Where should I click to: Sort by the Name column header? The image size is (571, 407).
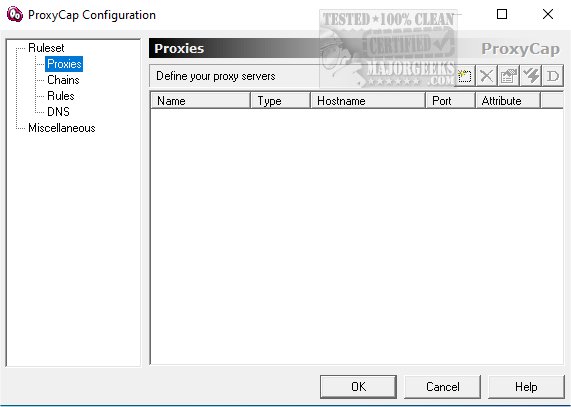[200, 100]
